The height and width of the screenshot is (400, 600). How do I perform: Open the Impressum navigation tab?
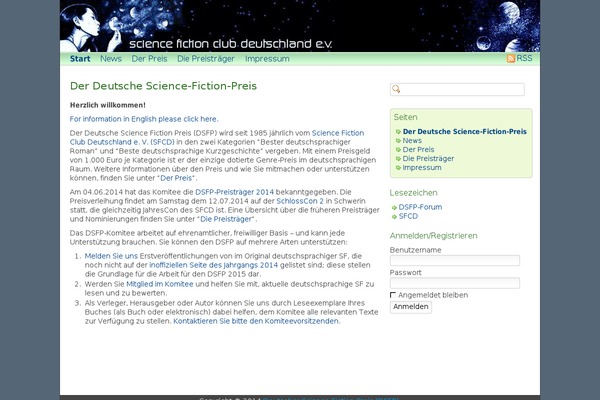(267, 59)
